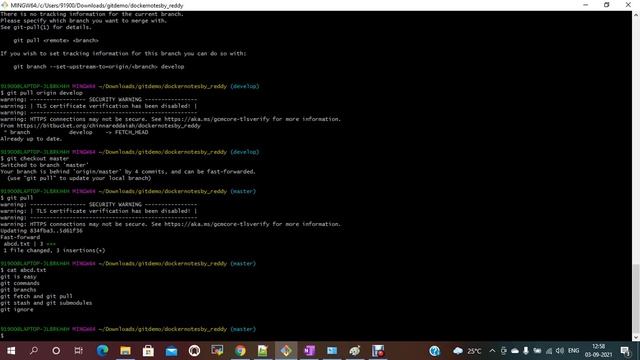Open the Paint palette taskbar icon
This screenshot has height=360, width=640.
click(355, 351)
